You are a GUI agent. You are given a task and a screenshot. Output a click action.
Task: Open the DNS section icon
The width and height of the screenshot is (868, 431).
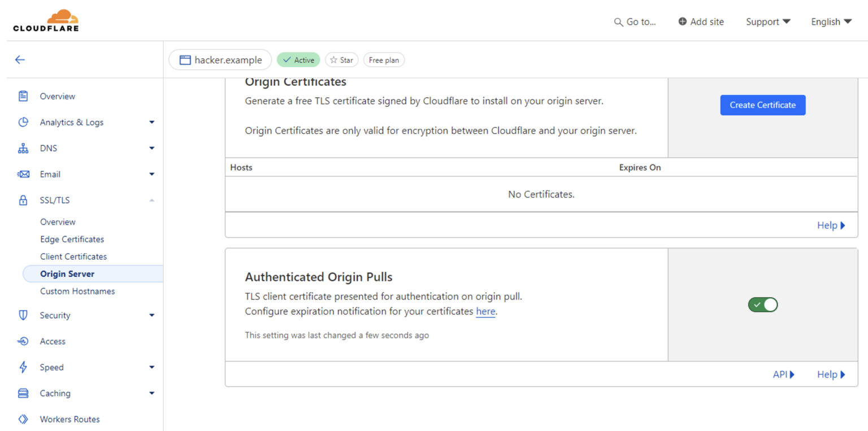[23, 148]
